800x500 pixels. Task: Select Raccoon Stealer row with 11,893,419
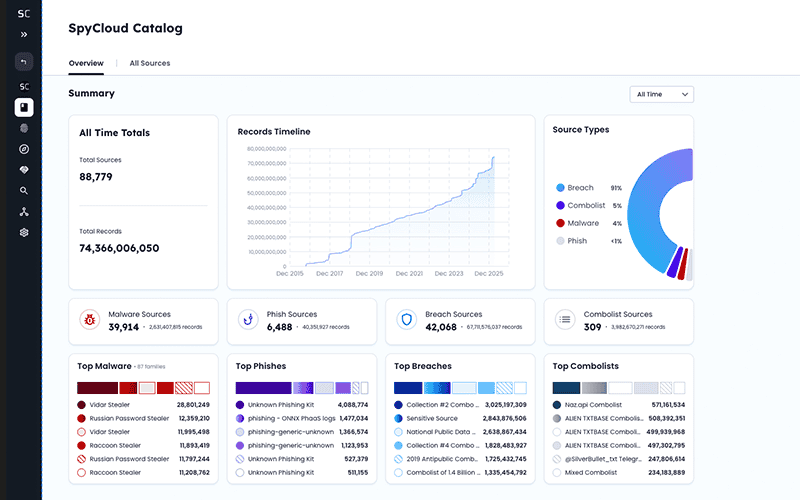pyautogui.click(x=143, y=445)
